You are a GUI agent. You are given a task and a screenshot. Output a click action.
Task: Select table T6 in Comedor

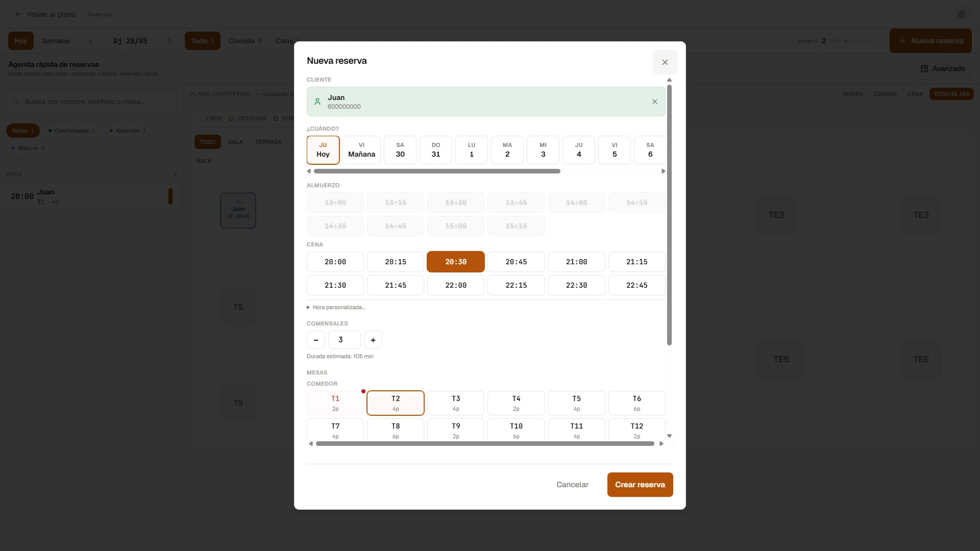pyautogui.click(x=637, y=403)
